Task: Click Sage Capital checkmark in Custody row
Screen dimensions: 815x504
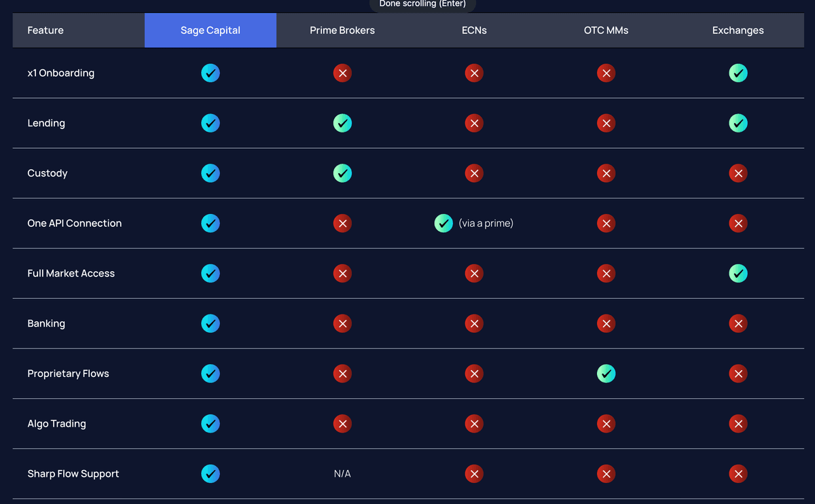Action: [211, 173]
